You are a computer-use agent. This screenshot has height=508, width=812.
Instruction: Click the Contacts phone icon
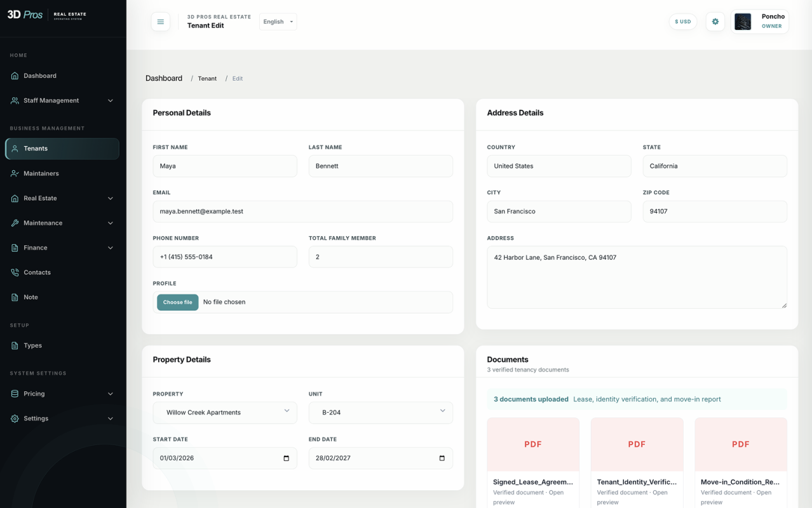pyautogui.click(x=15, y=272)
